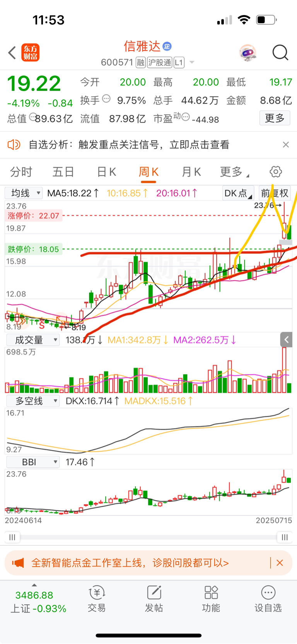
Task: Open the 交易 trade icon
Action: pos(97,599)
